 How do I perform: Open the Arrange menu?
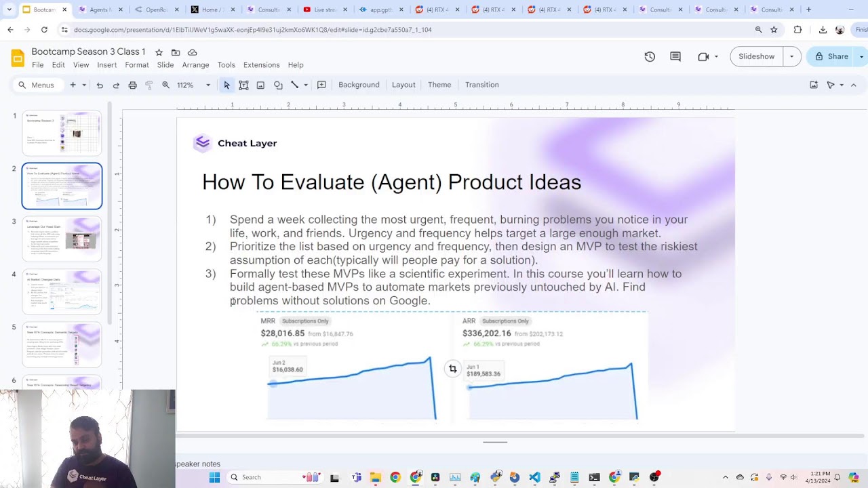[195, 65]
